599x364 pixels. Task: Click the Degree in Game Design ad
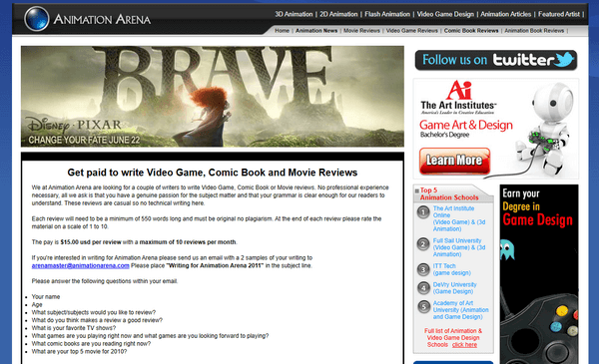tap(539, 274)
